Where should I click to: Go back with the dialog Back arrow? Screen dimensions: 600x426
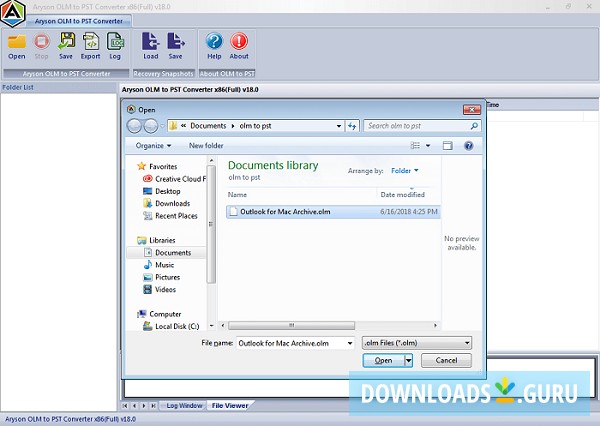click(x=134, y=126)
